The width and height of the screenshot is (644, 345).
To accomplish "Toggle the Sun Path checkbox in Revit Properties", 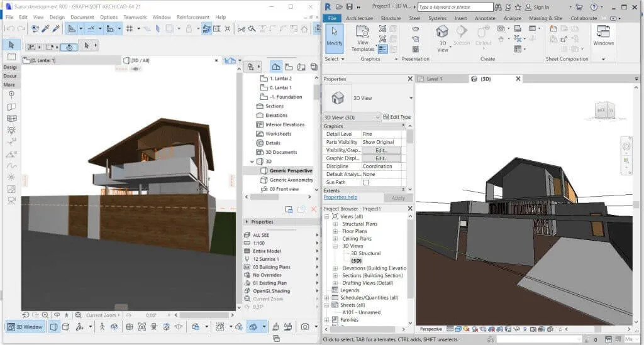I will point(365,182).
